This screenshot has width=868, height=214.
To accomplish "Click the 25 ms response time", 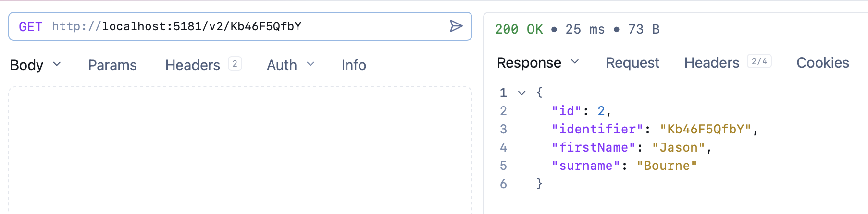I will (585, 30).
